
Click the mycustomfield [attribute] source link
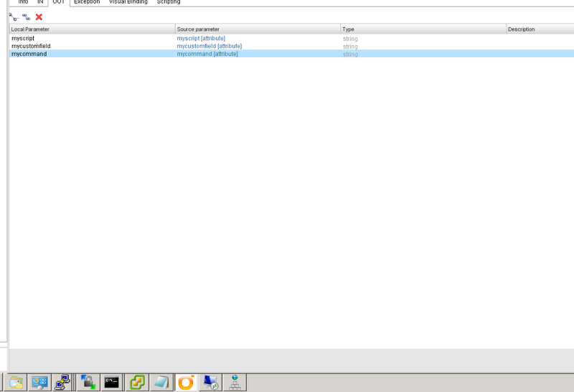coord(209,46)
